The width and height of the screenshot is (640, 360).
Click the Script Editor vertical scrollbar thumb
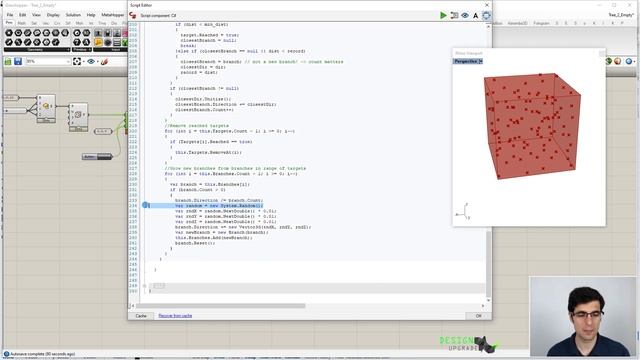click(x=488, y=264)
